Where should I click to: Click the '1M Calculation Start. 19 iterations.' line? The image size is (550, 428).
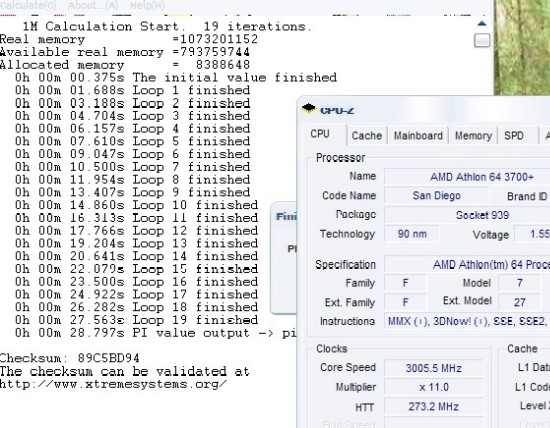point(167,27)
